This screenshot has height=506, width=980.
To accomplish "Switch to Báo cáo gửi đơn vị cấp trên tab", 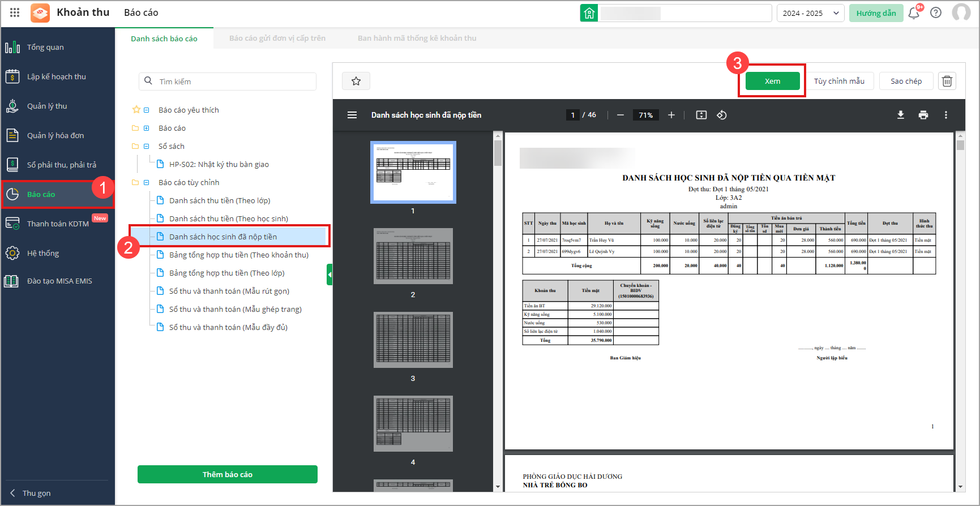I will [277, 38].
